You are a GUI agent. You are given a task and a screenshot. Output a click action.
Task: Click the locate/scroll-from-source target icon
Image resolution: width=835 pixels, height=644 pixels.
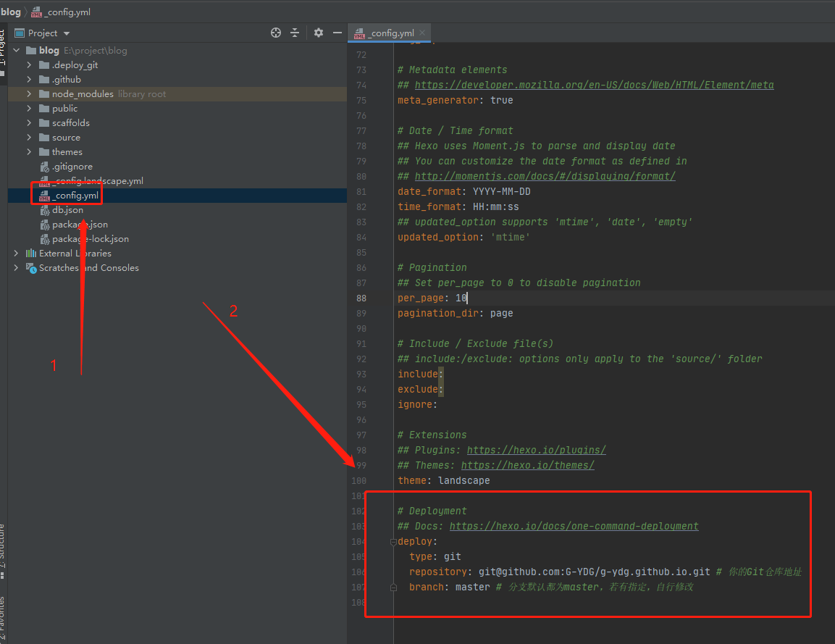(x=276, y=33)
